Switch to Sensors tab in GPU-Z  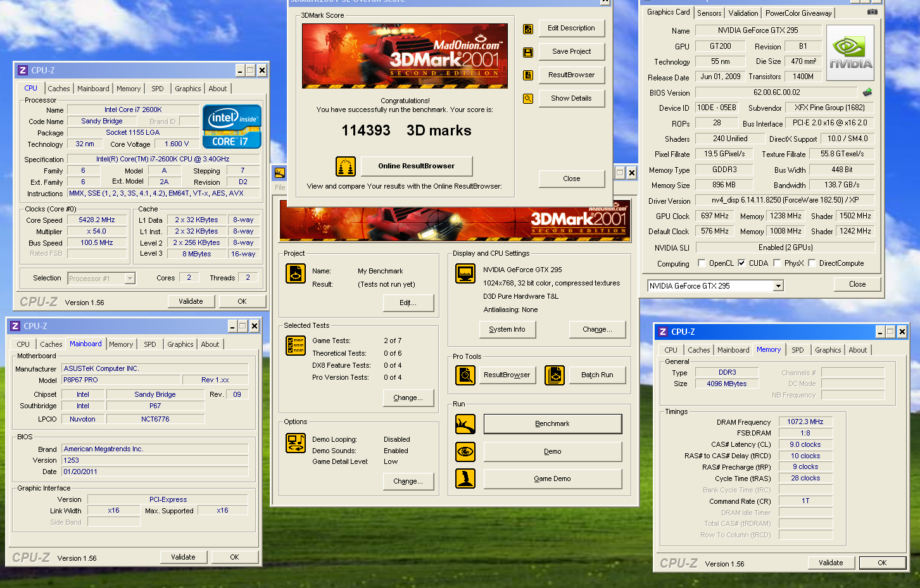[709, 13]
